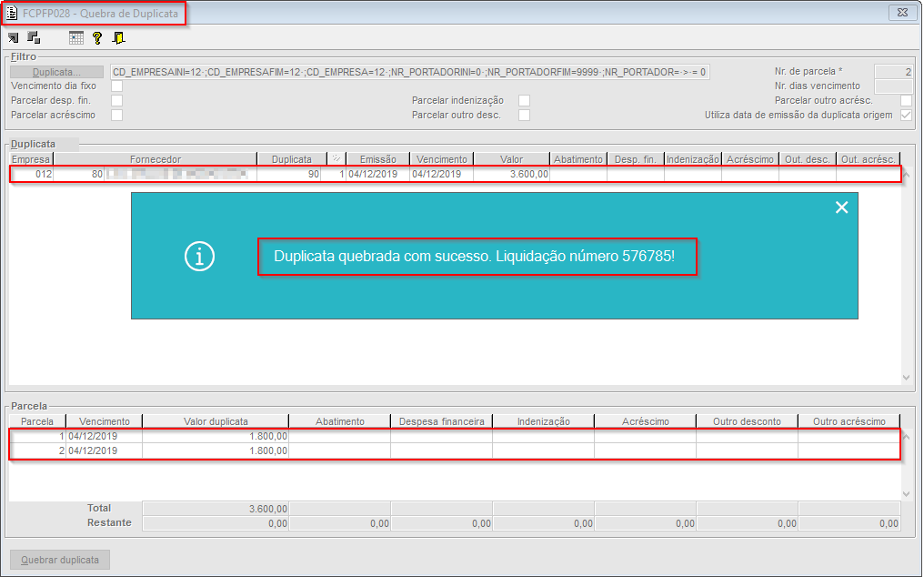Viewport: 924px width, 577px height.
Task: Click the Despesa financeira column header
Action: pos(441,421)
